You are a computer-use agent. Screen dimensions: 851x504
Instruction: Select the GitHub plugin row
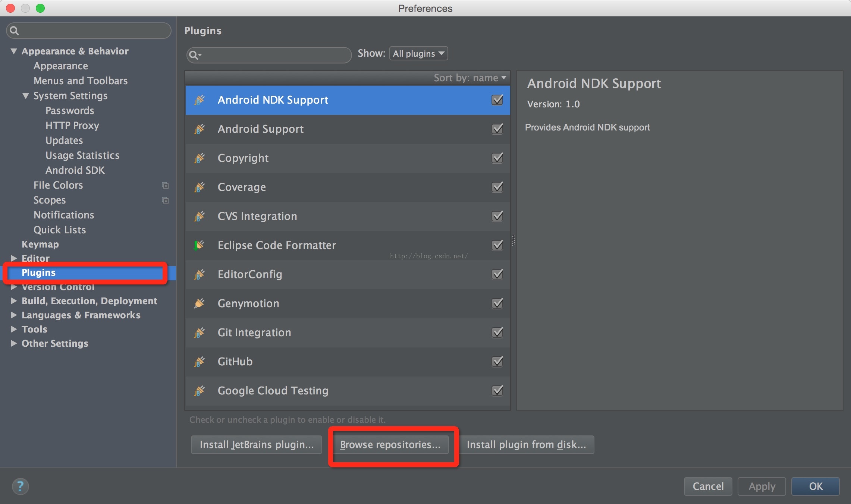point(348,362)
